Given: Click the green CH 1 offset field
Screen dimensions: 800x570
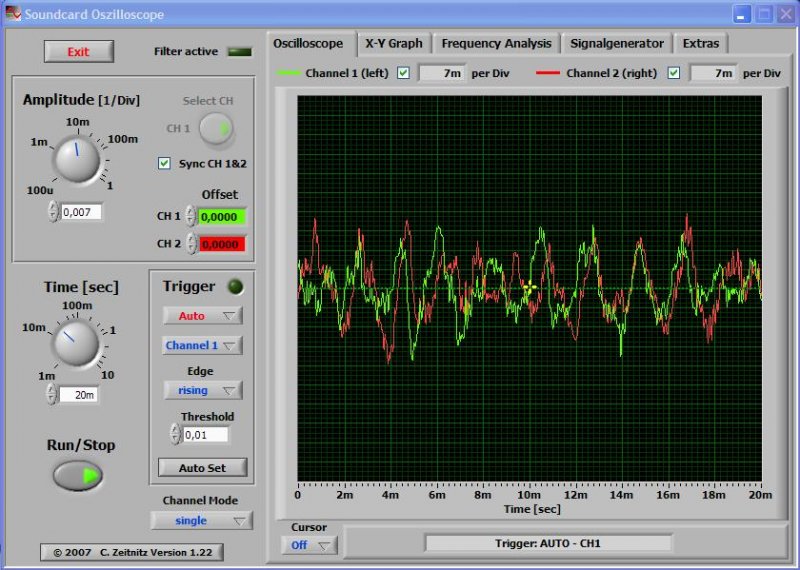Looking at the screenshot, I should pyautogui.click(x=221, y=217).
